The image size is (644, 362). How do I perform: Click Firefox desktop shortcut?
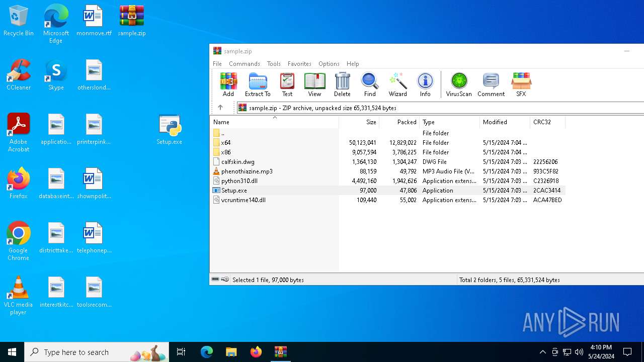point(19,184)
